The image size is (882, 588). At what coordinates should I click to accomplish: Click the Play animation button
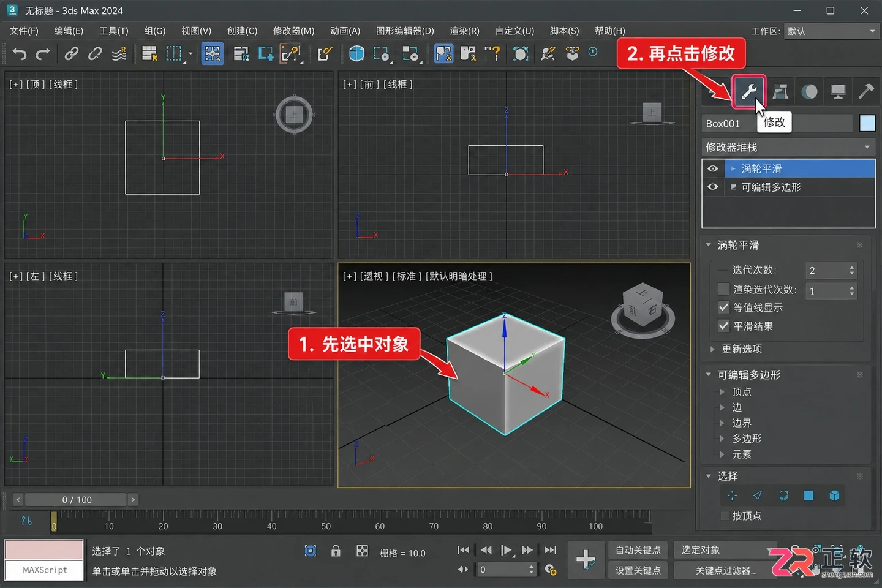pyautogui.click(x=506, y=551)
